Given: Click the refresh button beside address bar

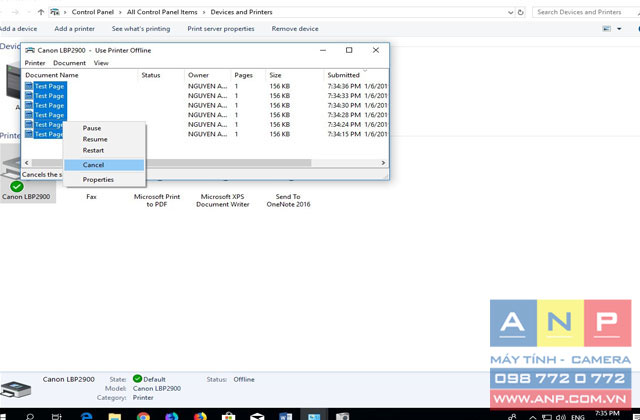Looking at the screenshot, I should click(521, 12).
